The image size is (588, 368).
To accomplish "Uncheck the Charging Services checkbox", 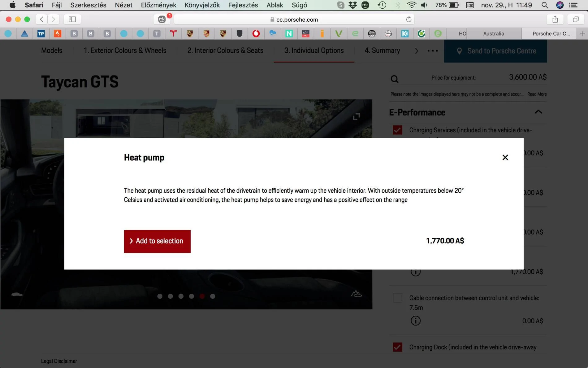I will 397,130.
